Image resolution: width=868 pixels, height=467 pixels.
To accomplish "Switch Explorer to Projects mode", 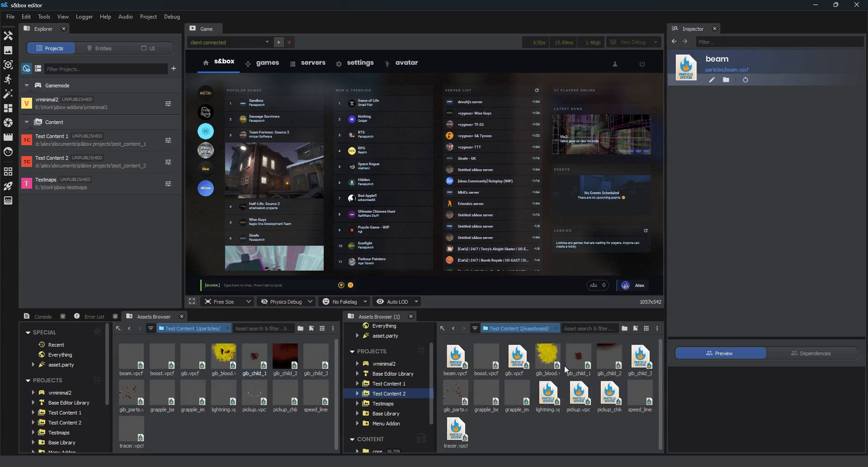I will coord(50,48).
